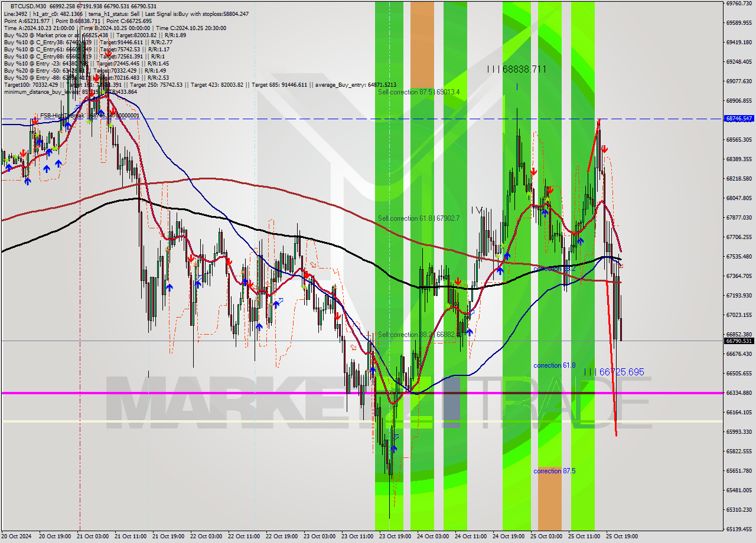Click the 65481.005 price axis label
The image size is (756, 543).
click(x=739, y=490)
